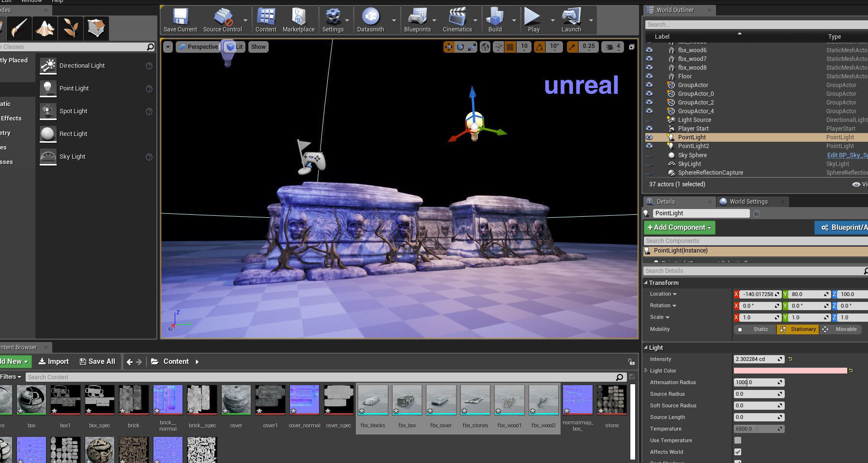Toggle world/local coordinate system globe icon
This screenshot has width=868, height=463.
click(x=485, y=47)
